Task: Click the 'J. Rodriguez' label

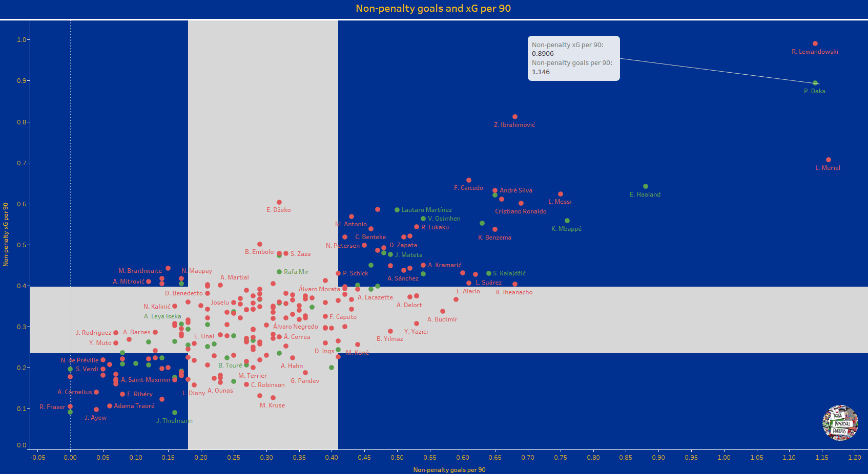Action: point(94,333)
